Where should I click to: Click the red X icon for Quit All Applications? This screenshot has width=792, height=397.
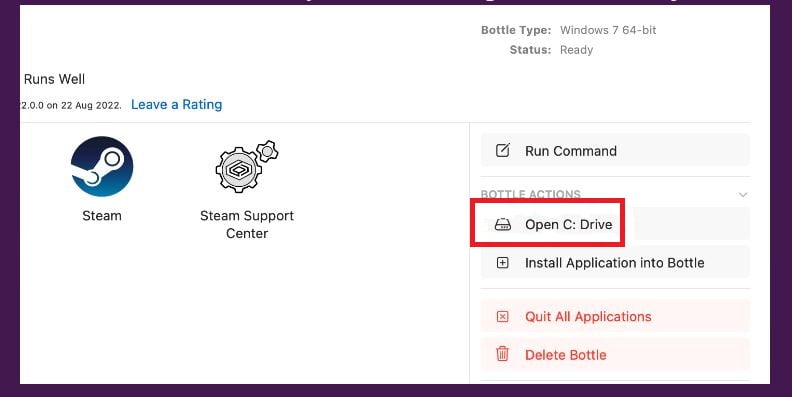point(503,317)
